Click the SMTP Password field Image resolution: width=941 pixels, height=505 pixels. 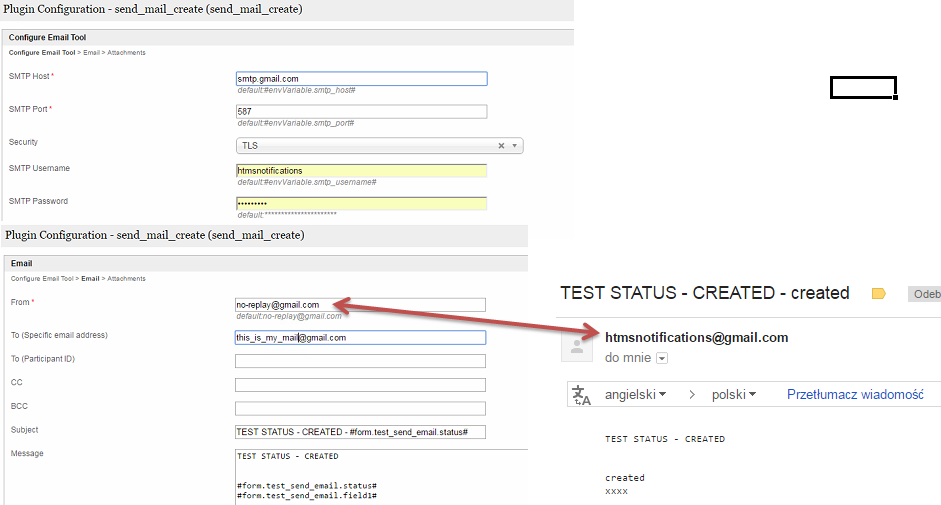pos(360,204)
